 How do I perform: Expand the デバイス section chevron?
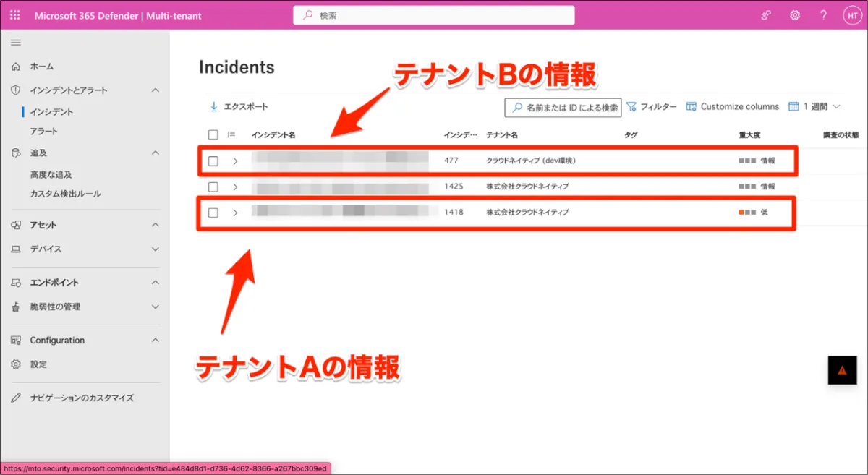155,249
